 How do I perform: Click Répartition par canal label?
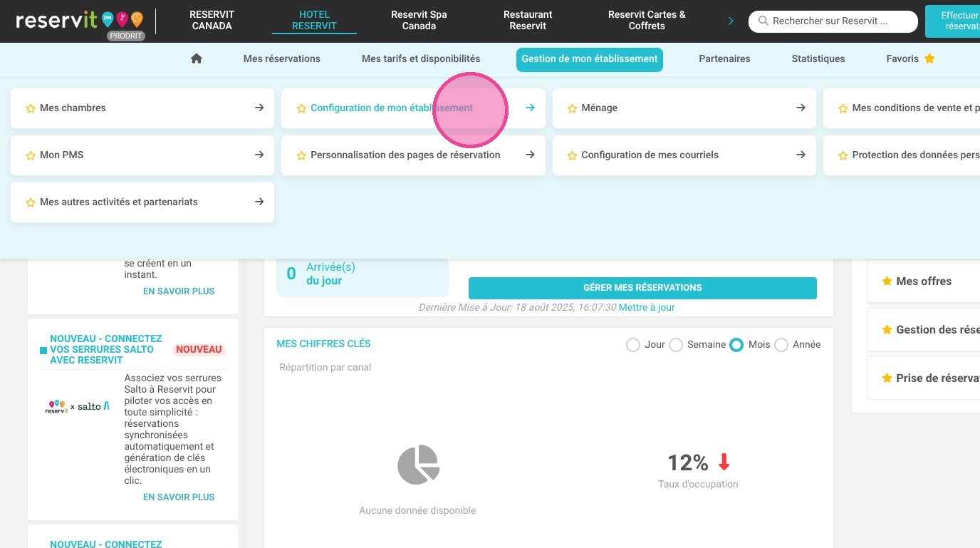[325, 368]
